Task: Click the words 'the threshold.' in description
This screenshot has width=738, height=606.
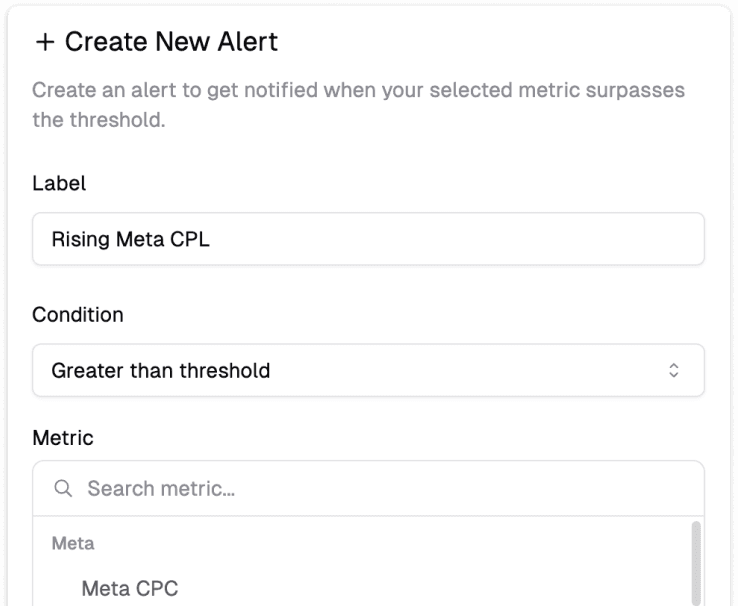Action: (98, 122)
